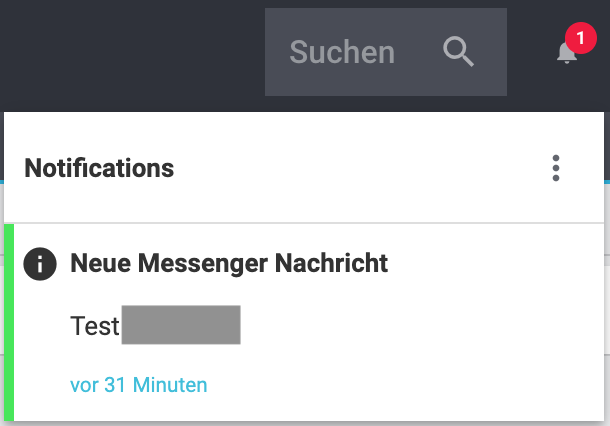This screenshot has height=426, width=610.
Task: Click the Suchen placeholder text
Action: [x=342, y=52]
